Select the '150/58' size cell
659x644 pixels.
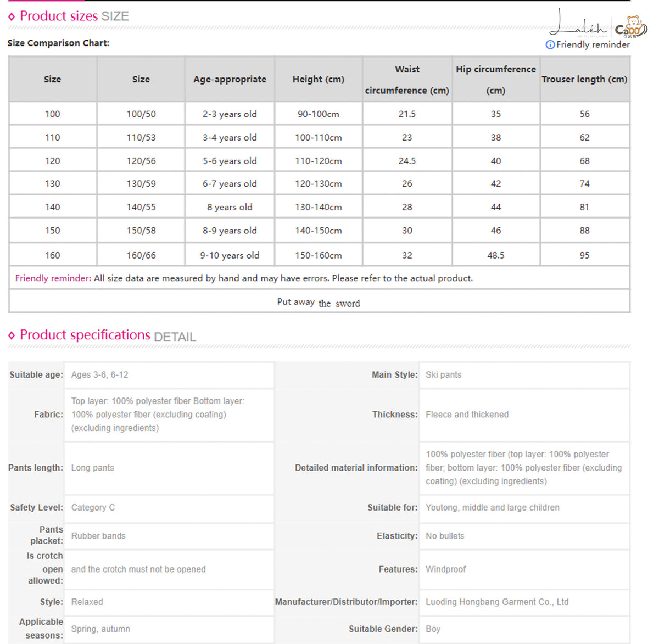(141, 231)
